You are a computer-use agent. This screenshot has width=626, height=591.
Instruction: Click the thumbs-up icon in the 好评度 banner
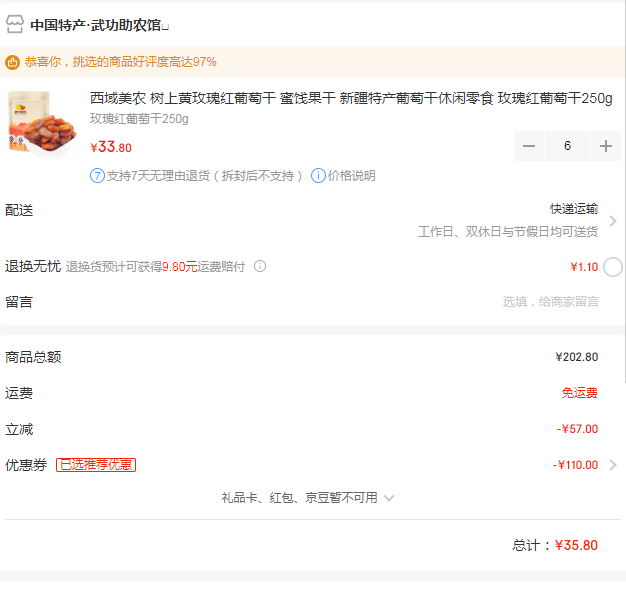12,62
